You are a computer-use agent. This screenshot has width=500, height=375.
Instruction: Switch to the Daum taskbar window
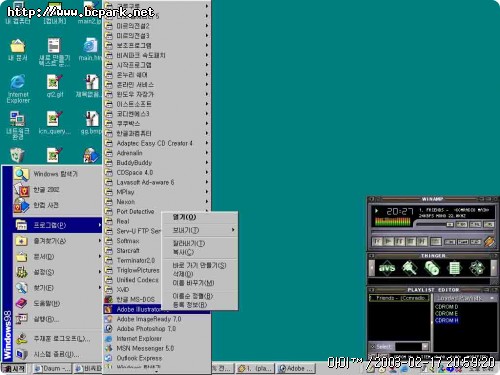(x=52, y=368)
